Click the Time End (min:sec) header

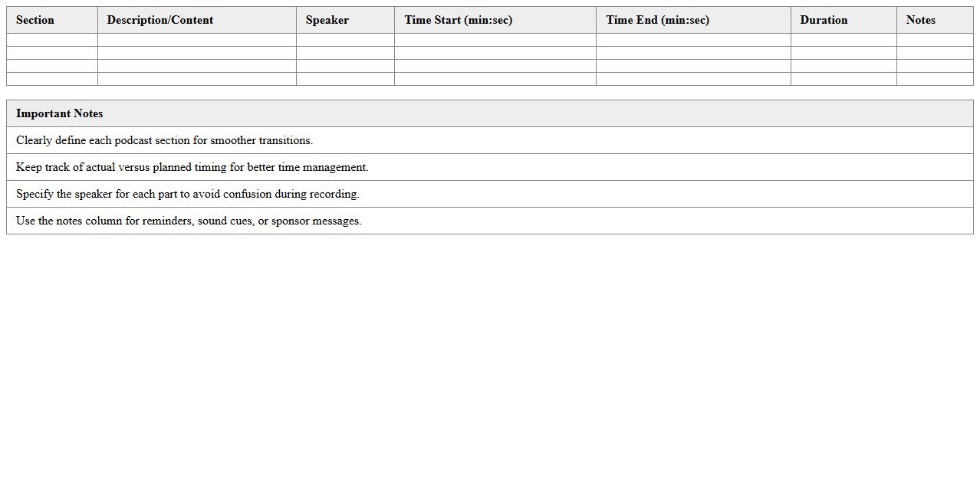tap(657, 20)
